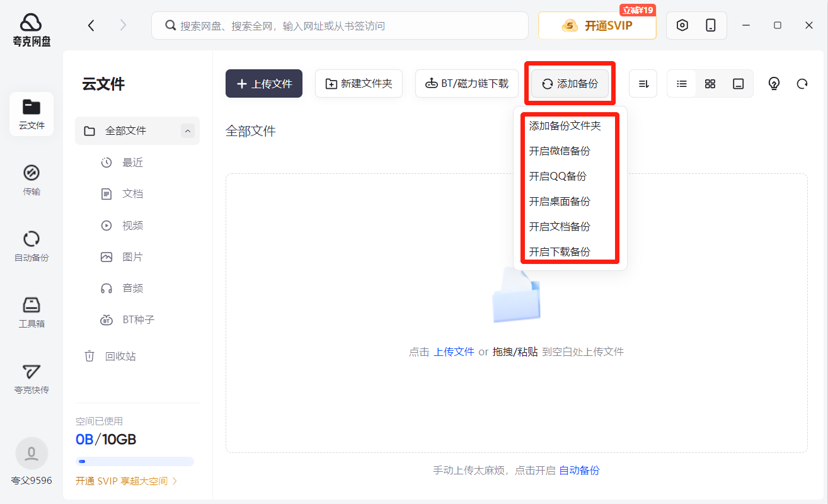The image size is (828, 504).
Task: Open the 自动备份 sidebar section
Action: point(32,246)
